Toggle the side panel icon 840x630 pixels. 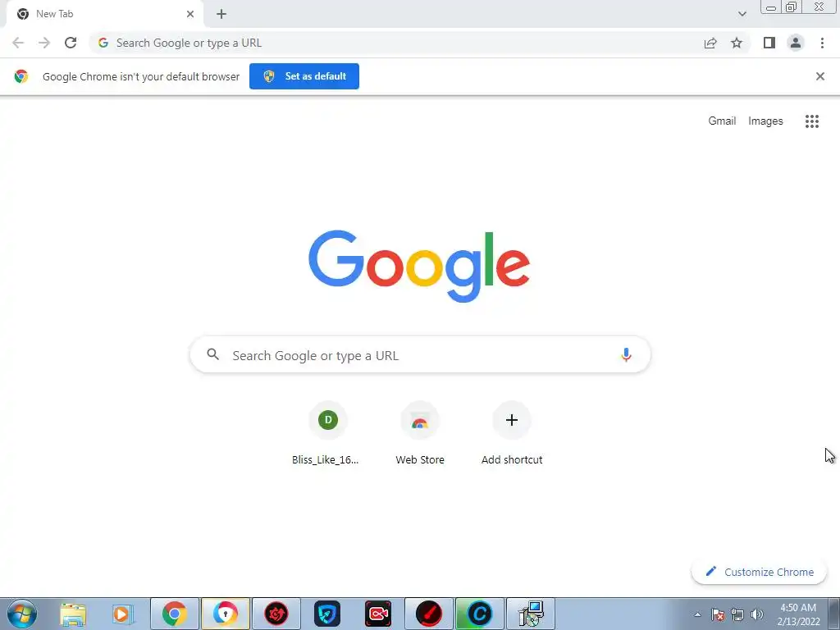point(769,43)
